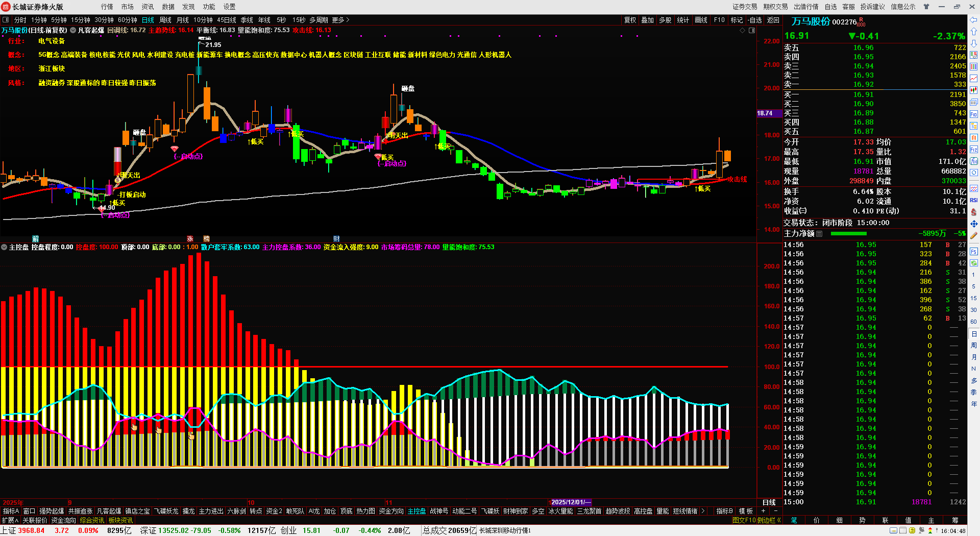Select the 季 period in right sidebar
980x536 pixels.
[973, 392]
